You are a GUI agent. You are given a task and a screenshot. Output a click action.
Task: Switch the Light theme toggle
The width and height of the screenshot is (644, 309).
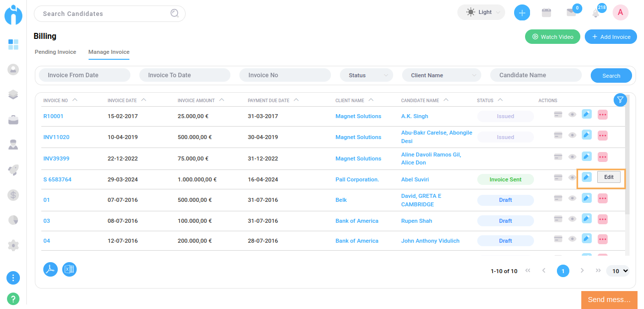coord(481,12)
